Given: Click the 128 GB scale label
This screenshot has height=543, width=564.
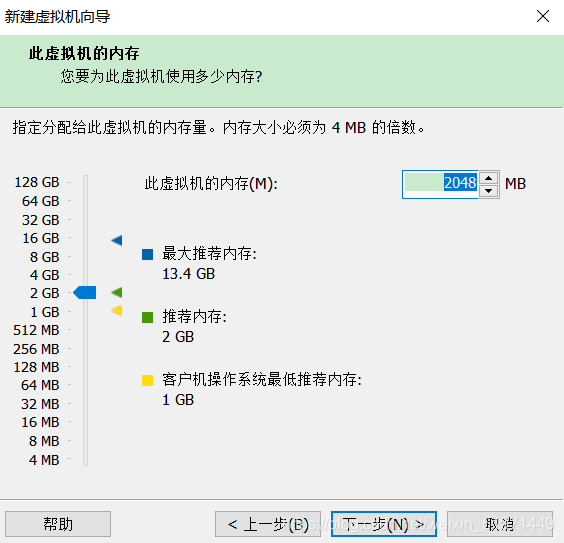Looking at the screenshot, I should click(37, 182).
